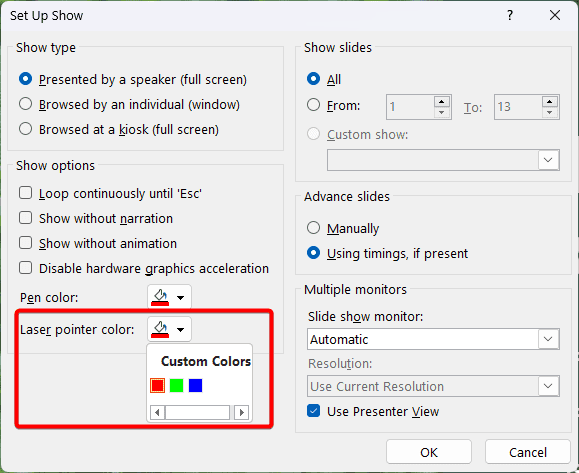The width and height of the screenshot is (579, 473).
Task: Enable Loop continuously until 'Esc'
Action: tap(25, 193)
